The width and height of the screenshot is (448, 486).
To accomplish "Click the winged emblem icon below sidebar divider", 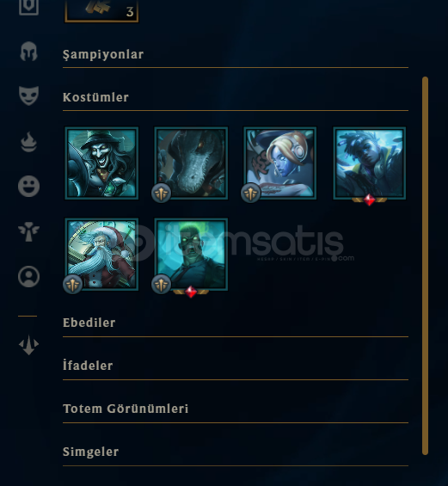I will click(28, 345).
